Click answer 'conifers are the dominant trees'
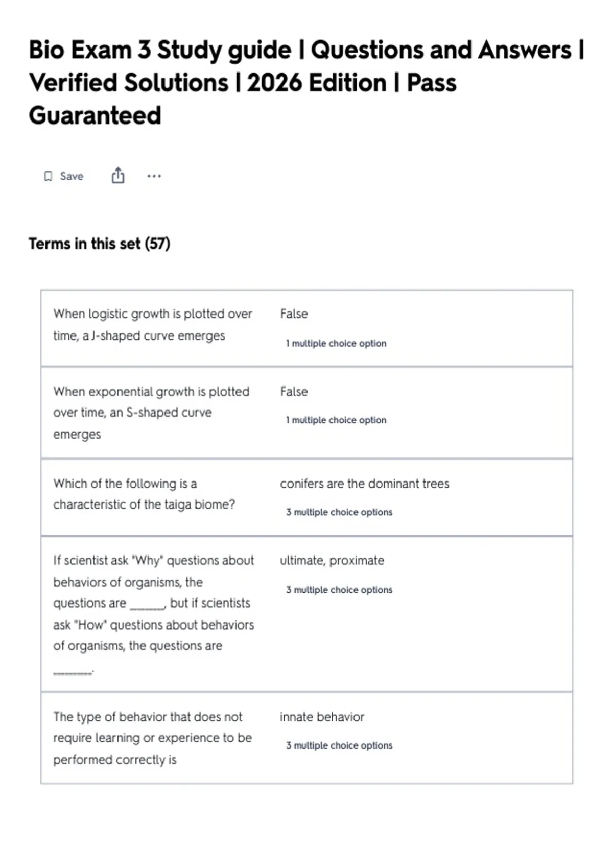This screenshot has height=868, width=613. (x=365, y=484)
